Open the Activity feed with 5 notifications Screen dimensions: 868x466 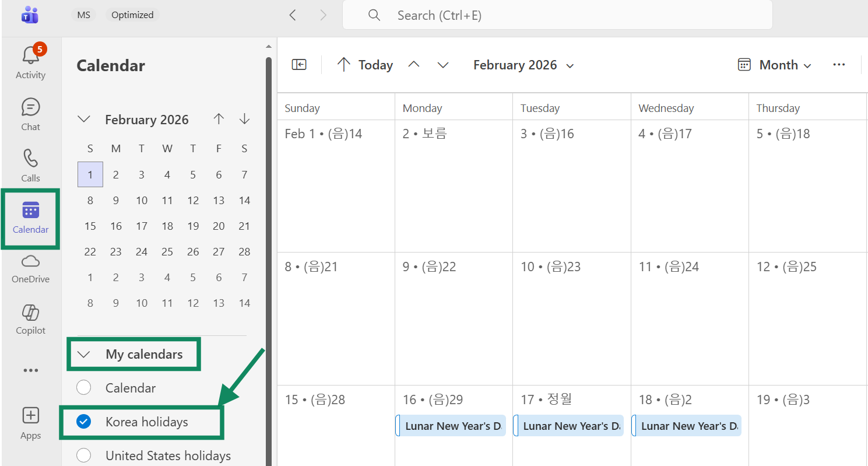[30, 62]
